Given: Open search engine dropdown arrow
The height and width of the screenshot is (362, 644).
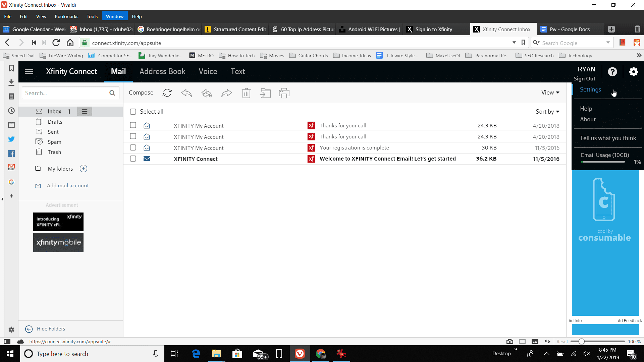Looking at the screenshot, I should [608, 43].
